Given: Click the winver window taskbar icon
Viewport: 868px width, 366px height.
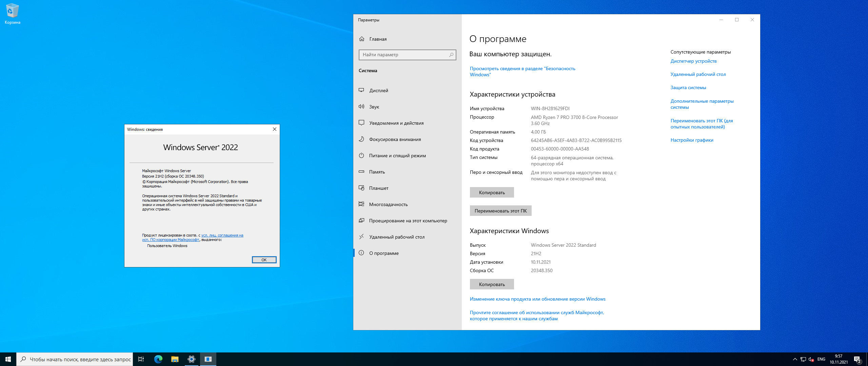Looking at the screenshot, I should tap(208, 359).
